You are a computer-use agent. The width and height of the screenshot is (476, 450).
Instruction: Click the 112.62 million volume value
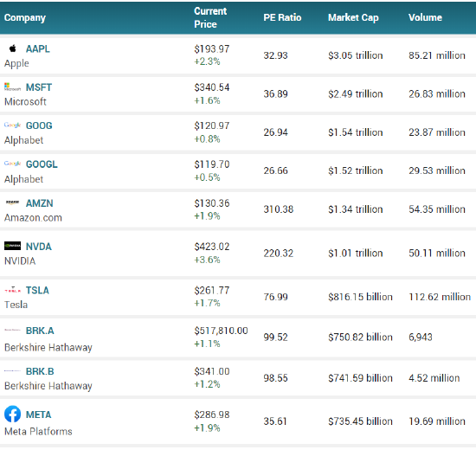(x=440, y=297)
